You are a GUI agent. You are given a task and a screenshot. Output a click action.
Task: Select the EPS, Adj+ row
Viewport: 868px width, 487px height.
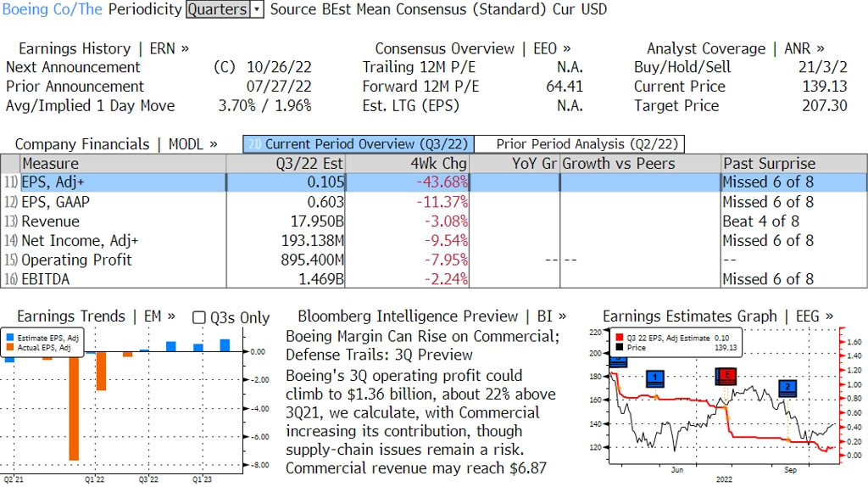434,182
